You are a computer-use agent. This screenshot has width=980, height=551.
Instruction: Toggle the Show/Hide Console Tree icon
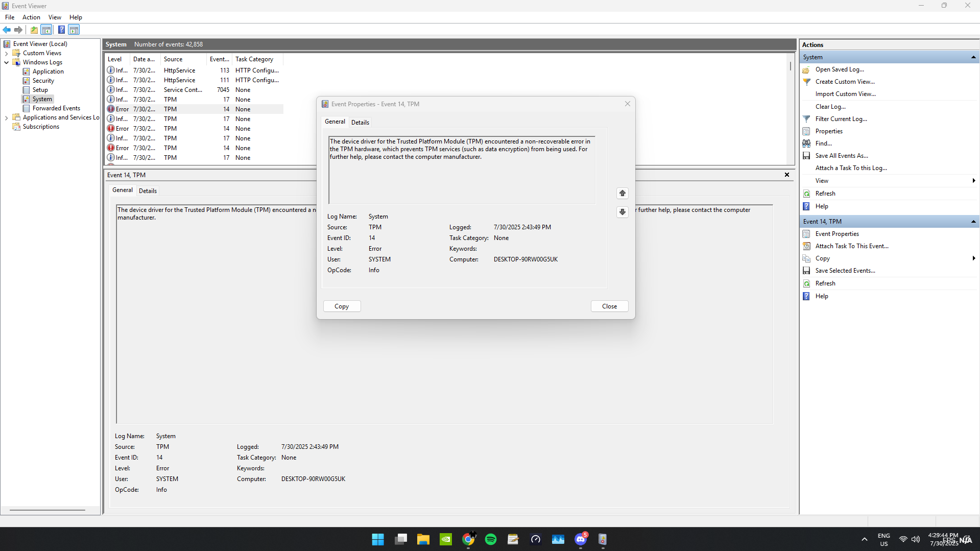46,30
